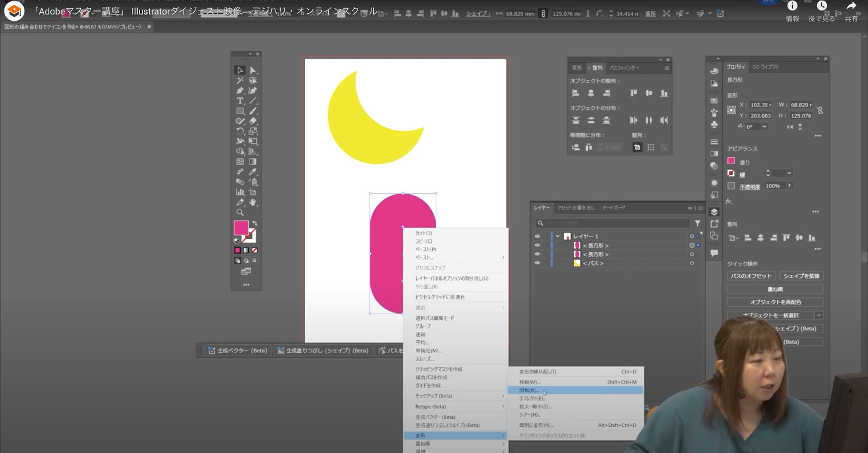Toggle the width-height constrain proportions link
This screenshot has height=453, width=868.
[x=819, y=110]
